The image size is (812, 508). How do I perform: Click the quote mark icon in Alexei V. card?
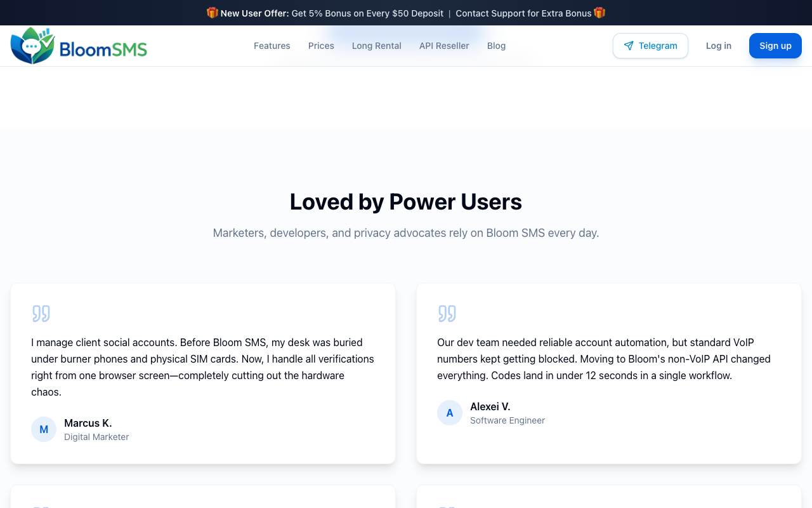click(447, 314)
